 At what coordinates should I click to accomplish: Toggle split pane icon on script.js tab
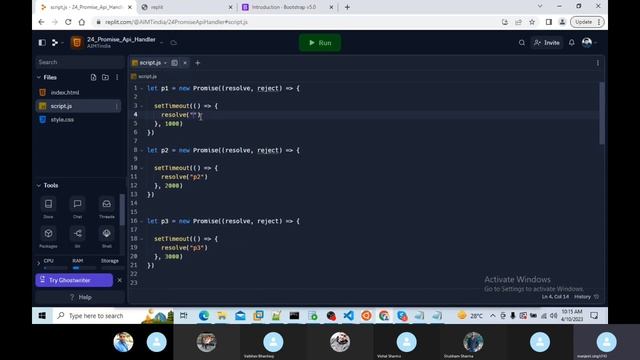pos(174,63)
